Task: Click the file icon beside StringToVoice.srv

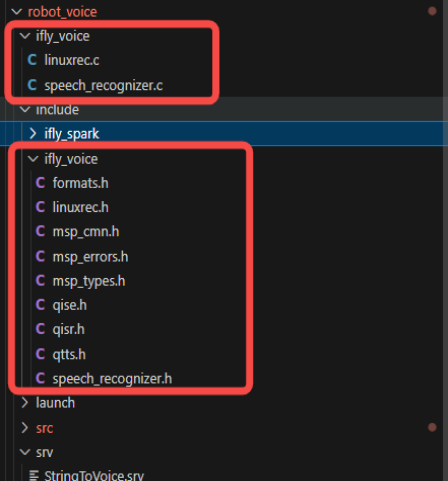Action: pos(34,475)
